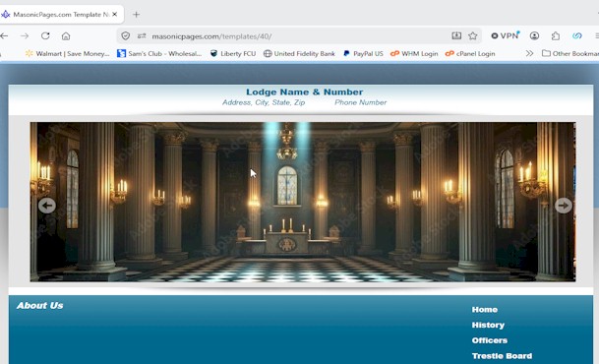Open the Other Bookmarks folder
Image resolution: width=599 pixels, height=364 pixels.
[570, 53]
